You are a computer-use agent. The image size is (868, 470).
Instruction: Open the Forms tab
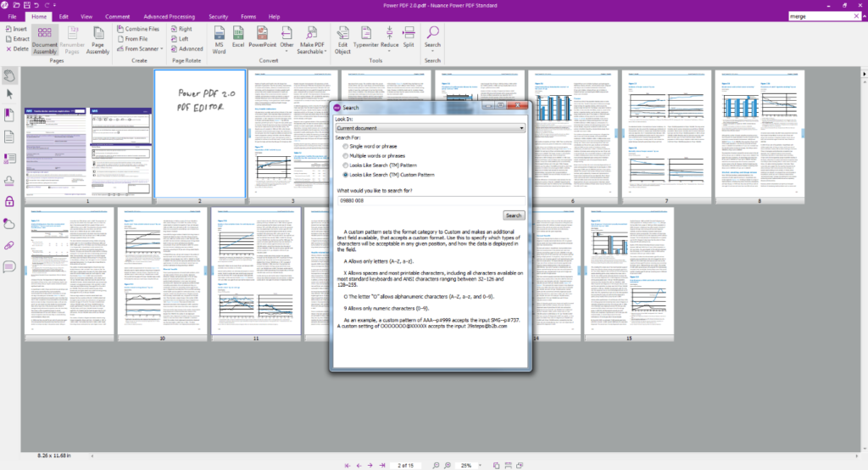(248, 17)
